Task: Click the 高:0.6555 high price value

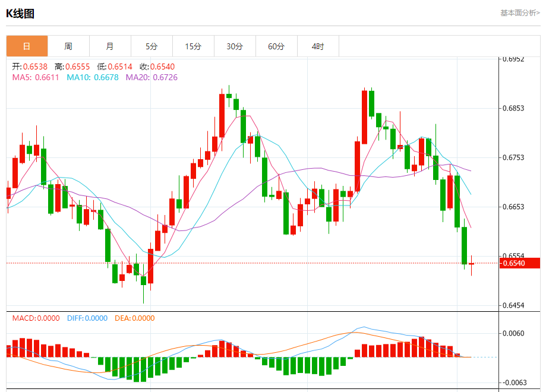Action: (x=72, y=67)
